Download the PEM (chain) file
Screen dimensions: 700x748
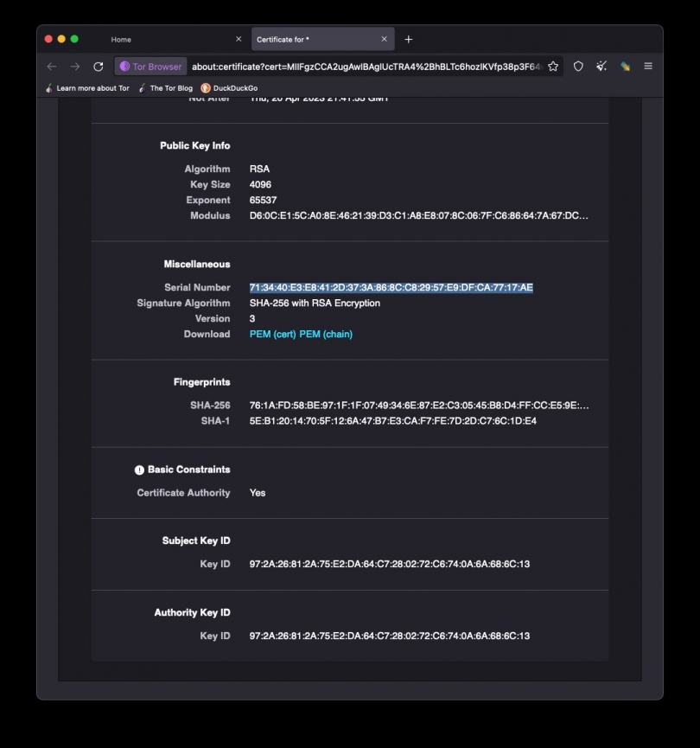tap(326, 335)
